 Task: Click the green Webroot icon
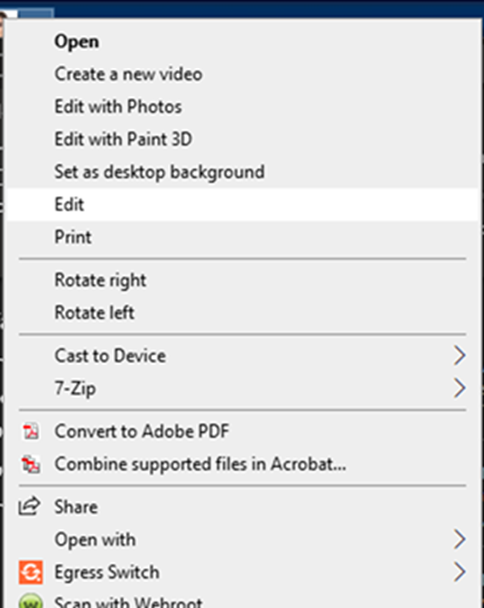pos(31,601)
